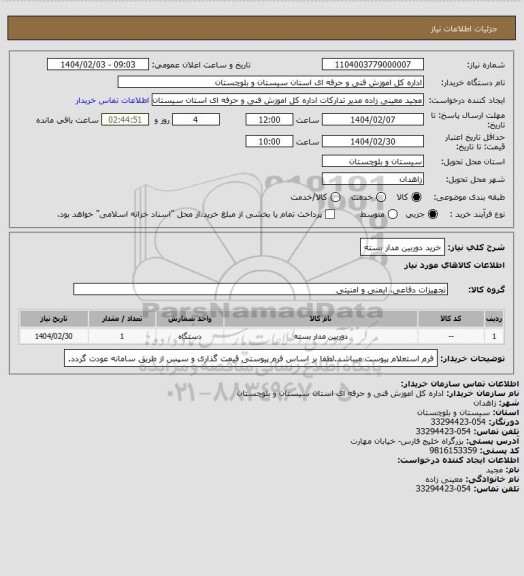Click the postal code 9816153359

click(x=453, y=450)
